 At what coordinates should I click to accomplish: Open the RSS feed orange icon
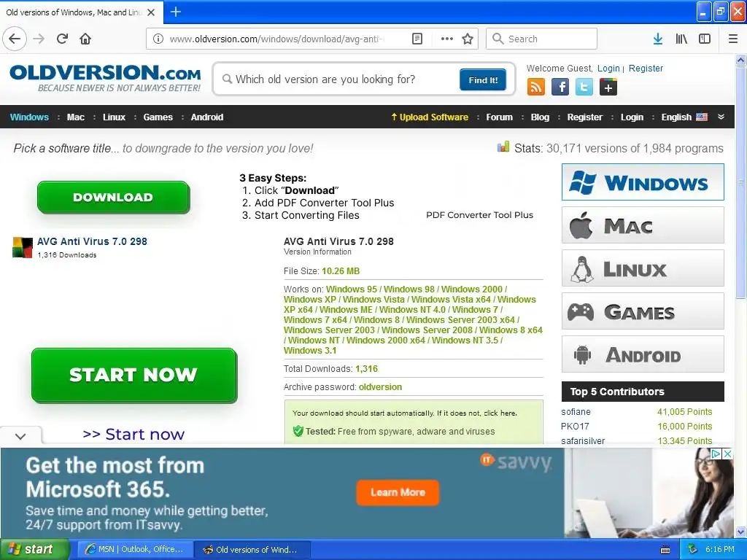(x=536, y=87)
